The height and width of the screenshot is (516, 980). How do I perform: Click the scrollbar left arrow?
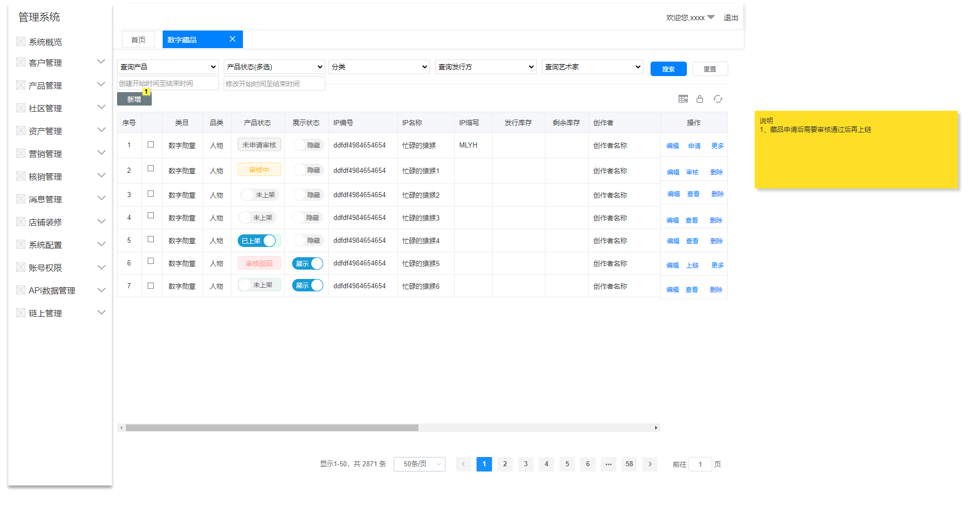121,427
